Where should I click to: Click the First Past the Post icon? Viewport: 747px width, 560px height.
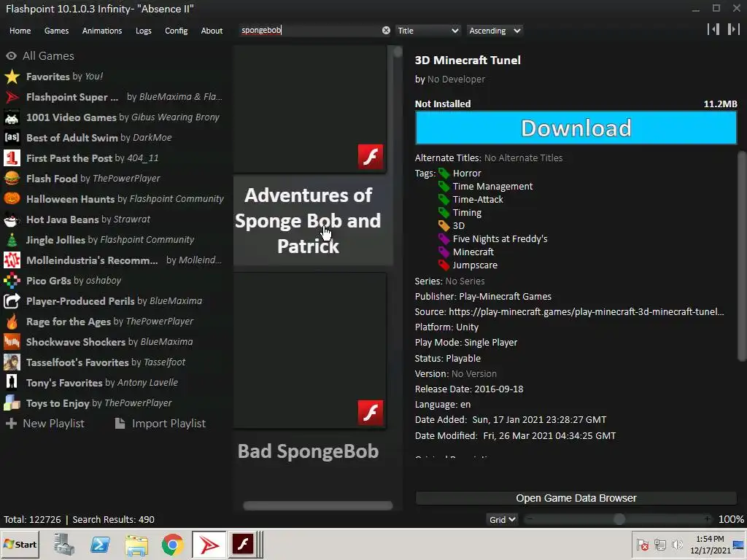[x=12, y=158]
